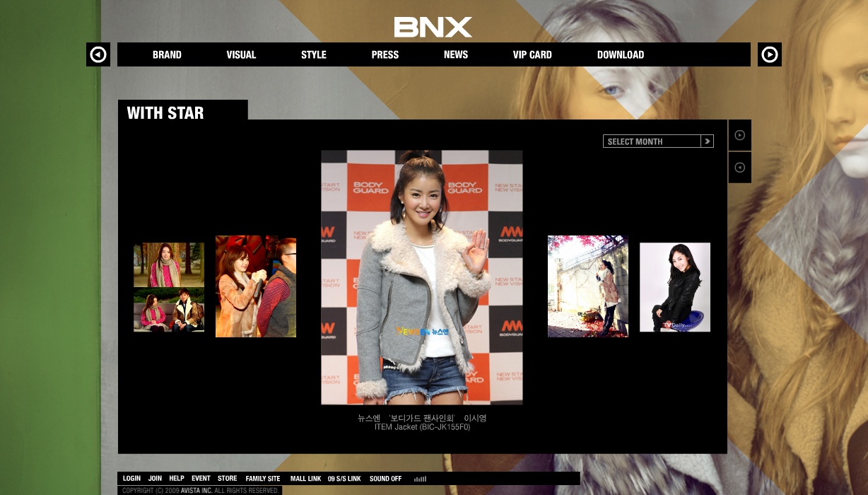Viewport: 868px width, 495px height.
Task: Open the STYLE menu
Action: (x=314, y=54)
